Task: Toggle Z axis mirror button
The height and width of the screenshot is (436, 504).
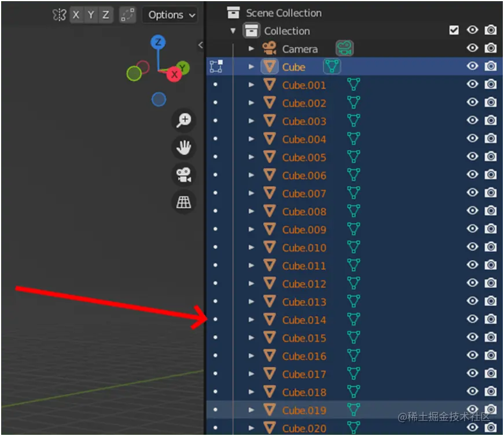Action: pos(106,15)
